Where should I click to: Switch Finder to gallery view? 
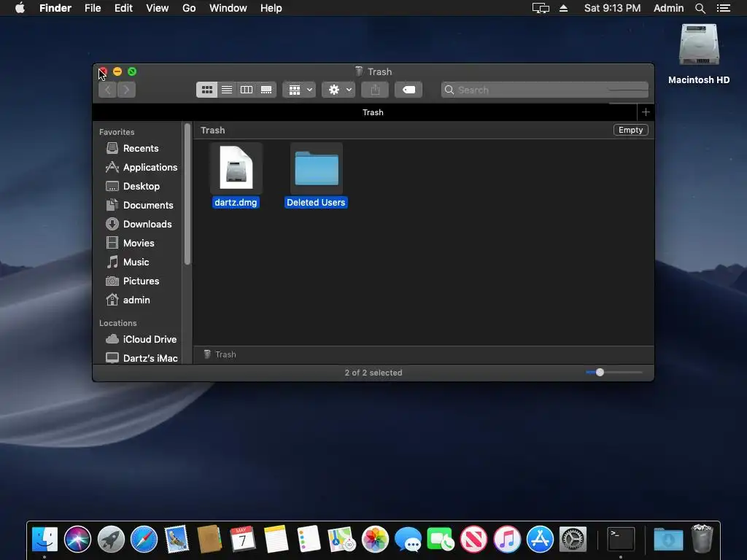(266, 90)
